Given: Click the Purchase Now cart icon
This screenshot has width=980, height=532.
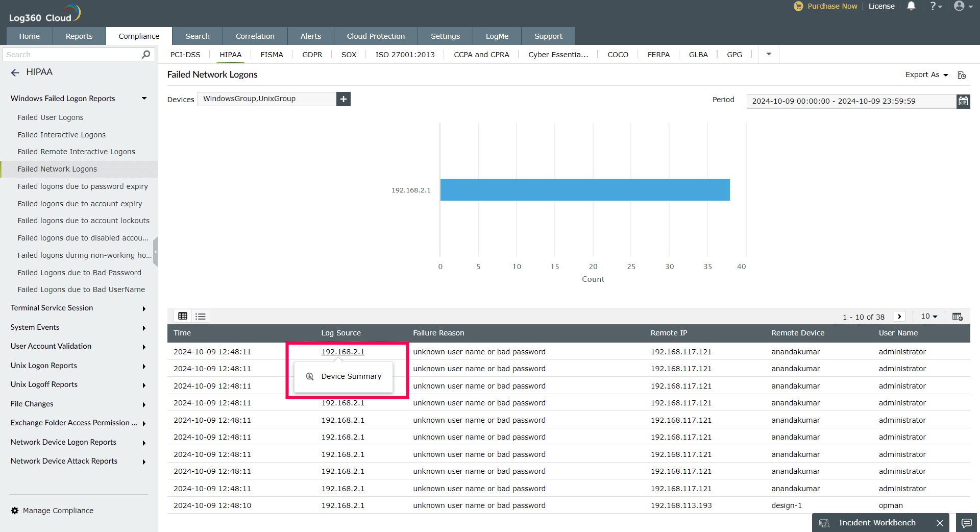Looking at the screenshot, I should [x=798, y=6].
